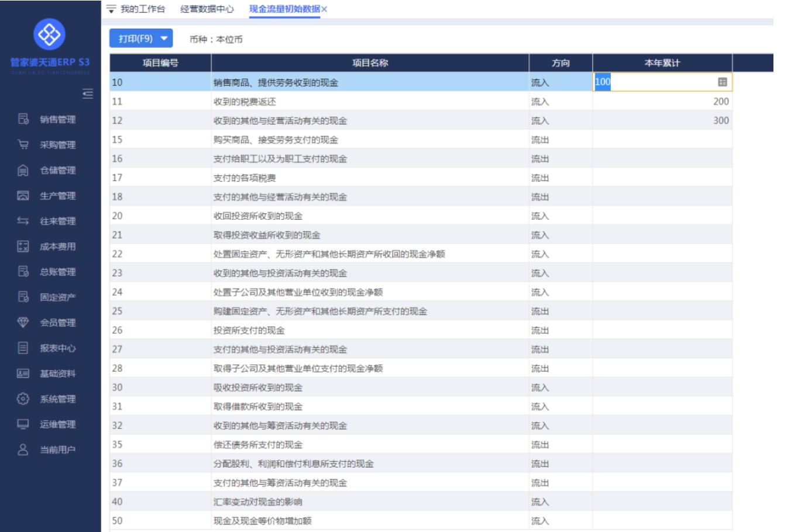Select row 投资所支付的现金
The width and height of the screenshot is (791, 532).
click(x=421, y=330)
